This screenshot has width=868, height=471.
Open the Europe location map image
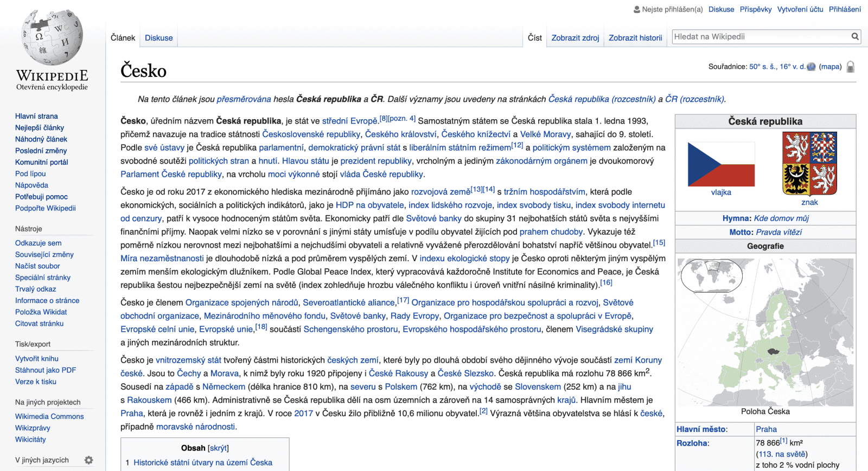pyautogui.click(x=765, y=332)
